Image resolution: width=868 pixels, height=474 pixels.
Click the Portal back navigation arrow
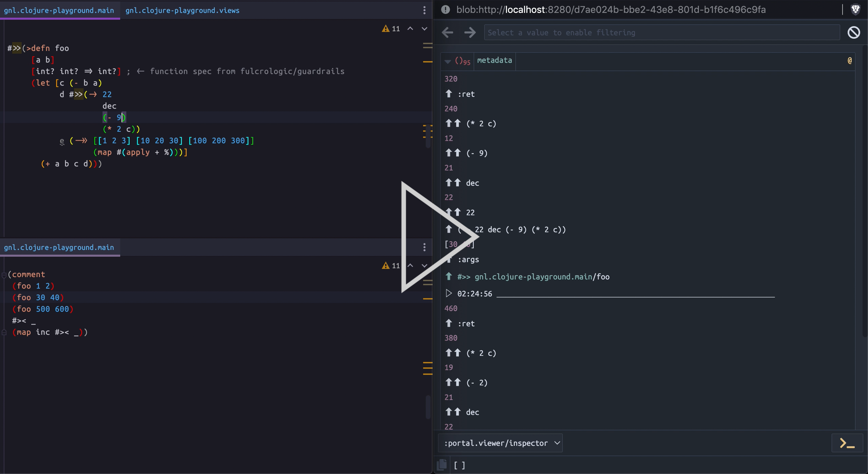point(448,33)
